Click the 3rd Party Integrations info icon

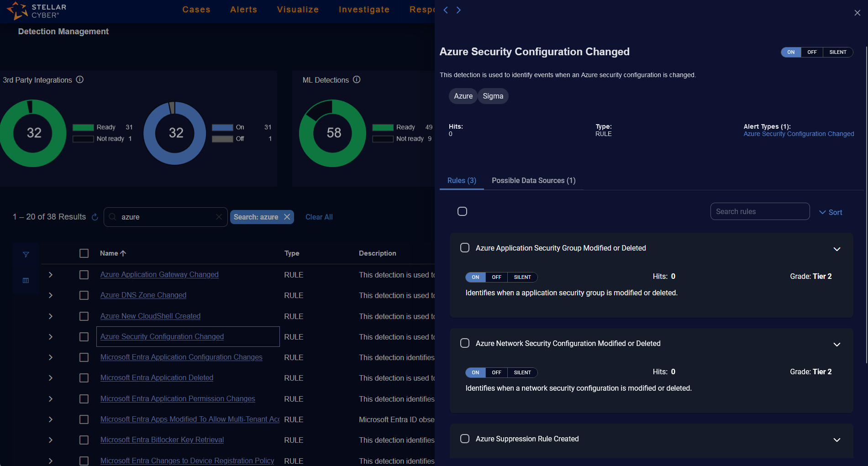pyautogui.click(x=80, y=80)
